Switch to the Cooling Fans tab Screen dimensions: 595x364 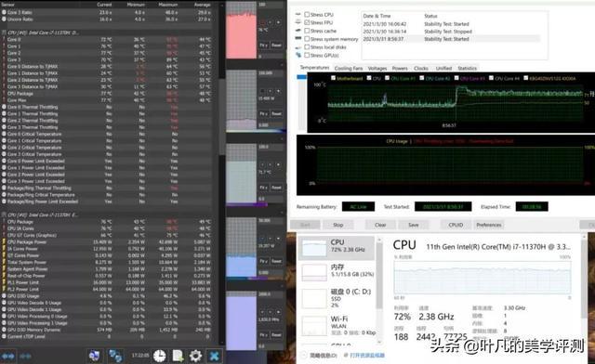349,69
